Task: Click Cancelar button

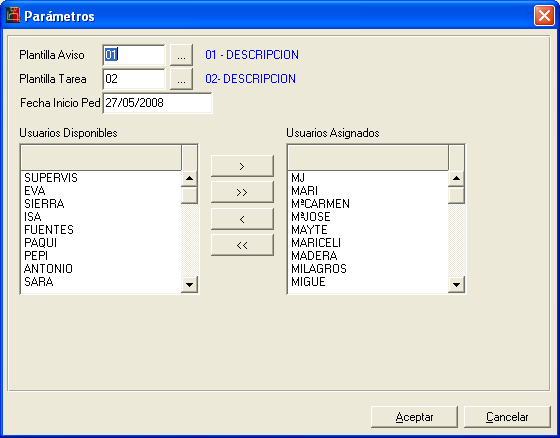Action: click(x=507, y=417)
